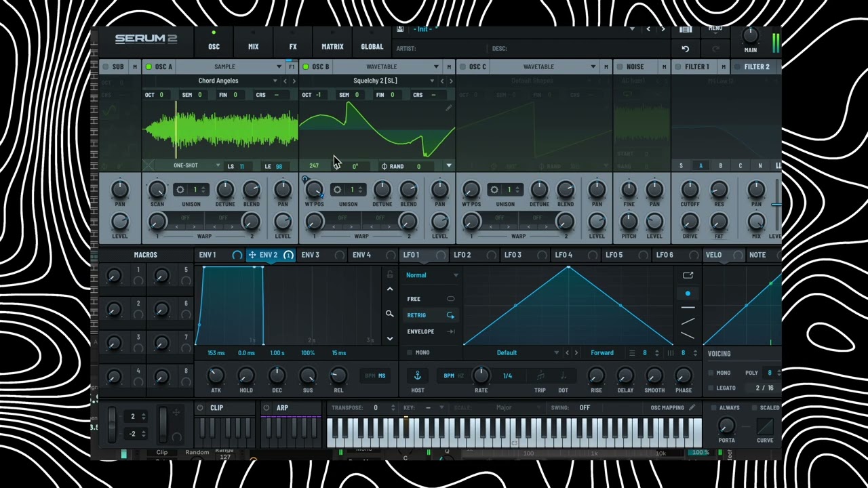The width and height of the screenshot is (868, 488).
Task: Tick the LFO MONO checkbox
Action: tap(409, 352)
